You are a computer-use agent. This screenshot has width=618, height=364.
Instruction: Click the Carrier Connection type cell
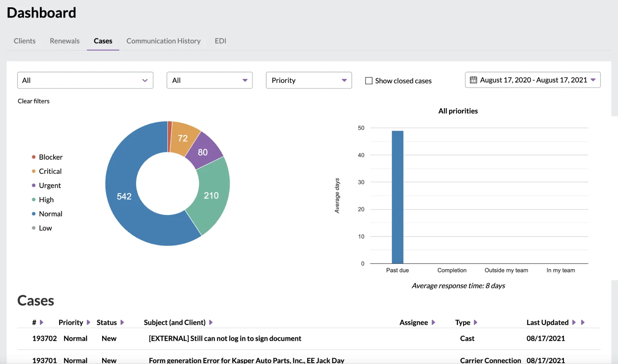491,360
